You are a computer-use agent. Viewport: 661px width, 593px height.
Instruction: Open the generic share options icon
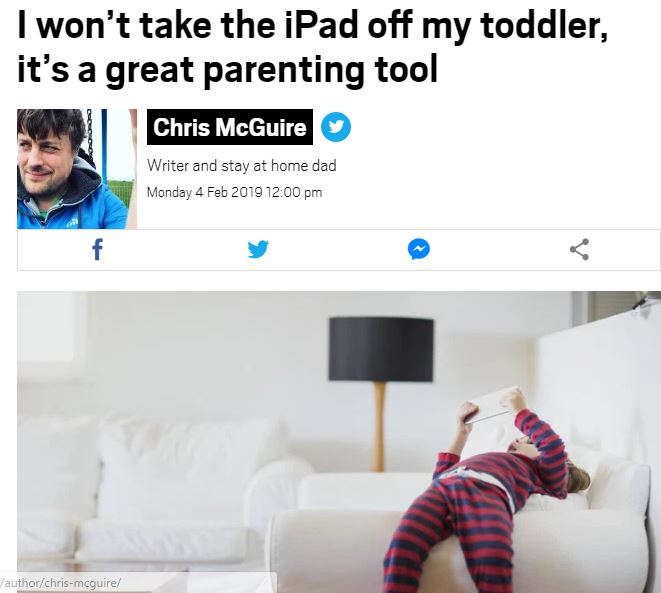(579, 250)
